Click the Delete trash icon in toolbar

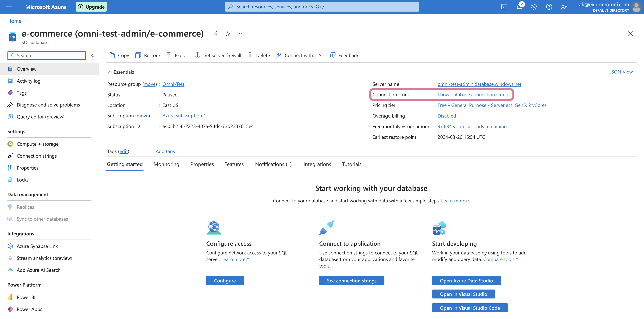point(250,55)
